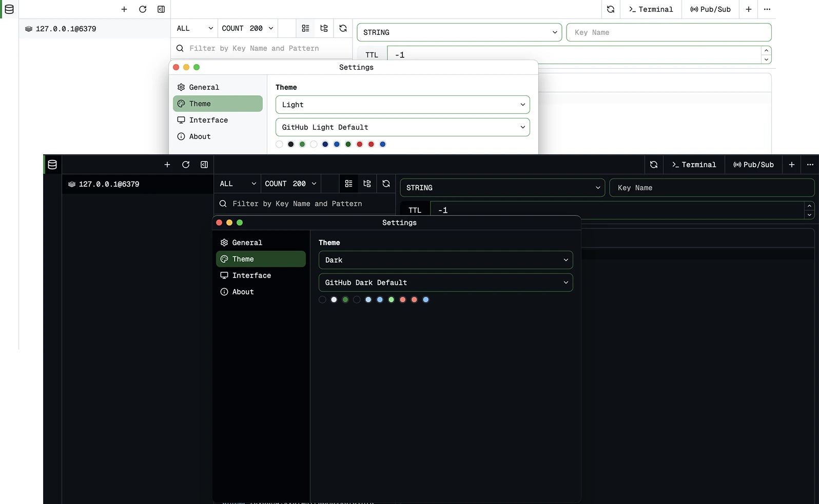
Task: Open About section in dark Settings dialog
Action: [x=261, y=292]
